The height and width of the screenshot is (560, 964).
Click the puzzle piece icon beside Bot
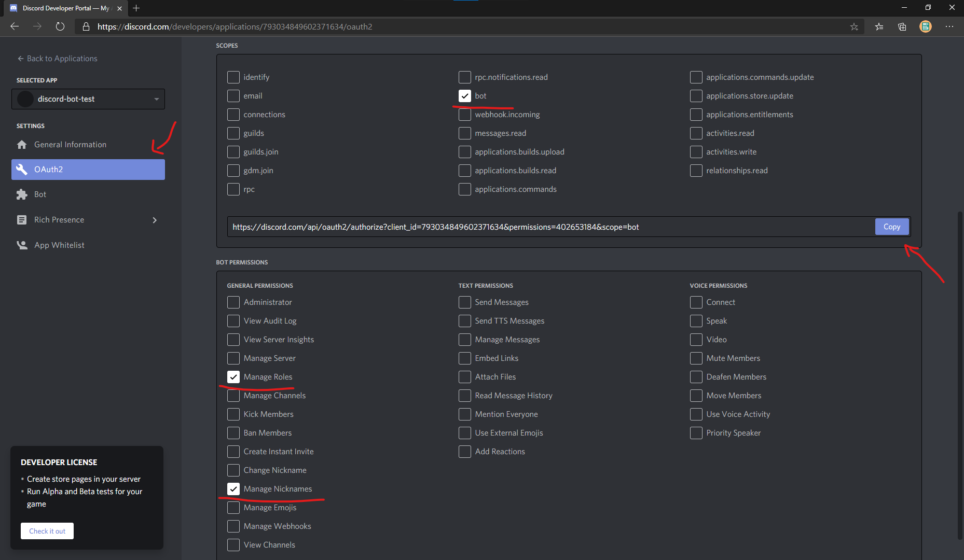(x=22, y=194)
